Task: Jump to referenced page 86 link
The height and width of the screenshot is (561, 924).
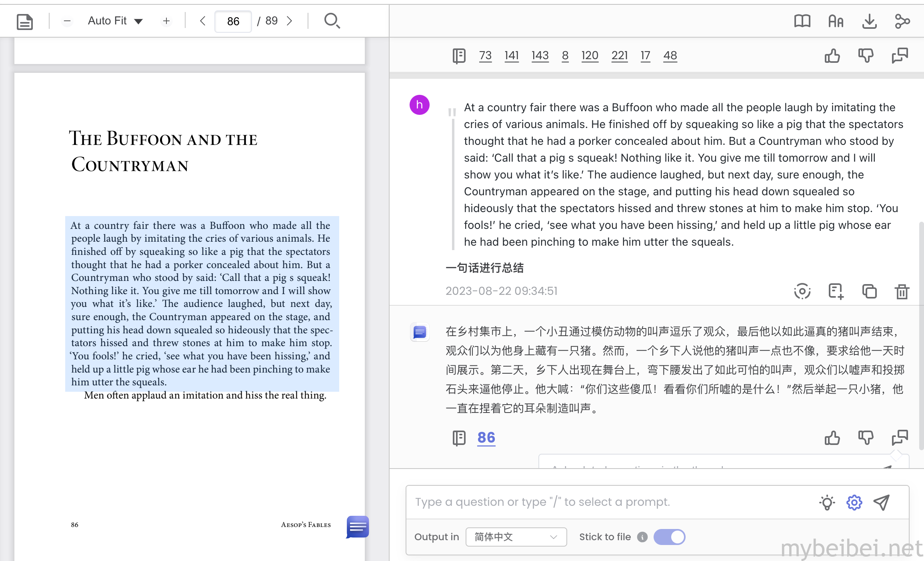Action: pyautogui.click(x=486, y=438)
